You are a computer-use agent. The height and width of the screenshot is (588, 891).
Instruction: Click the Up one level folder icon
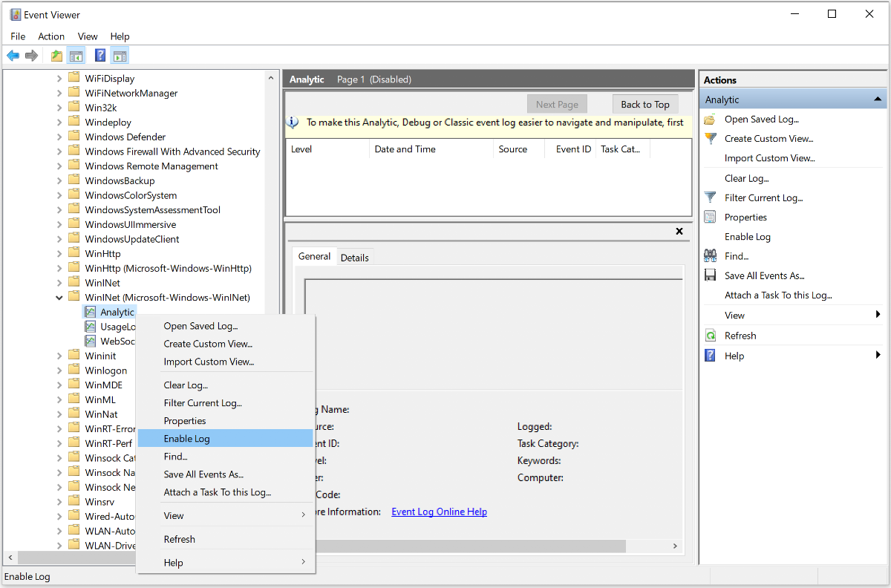pyautogui.click(x=57, y=56)
